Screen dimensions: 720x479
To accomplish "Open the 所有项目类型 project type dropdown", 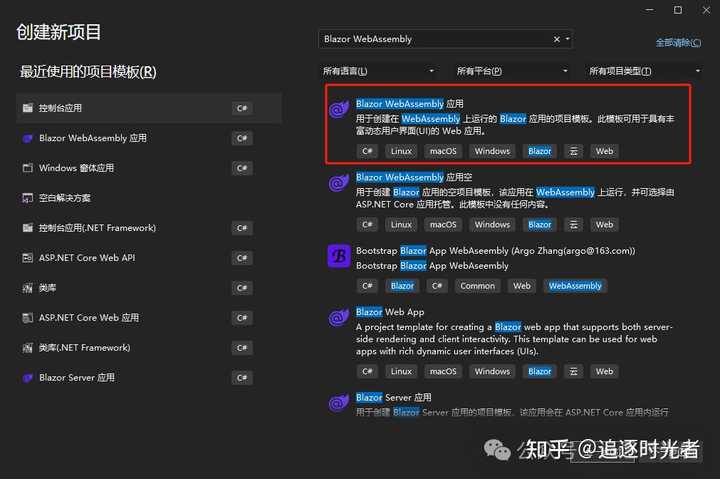I will pyautogui.click(x=644, y=71).
